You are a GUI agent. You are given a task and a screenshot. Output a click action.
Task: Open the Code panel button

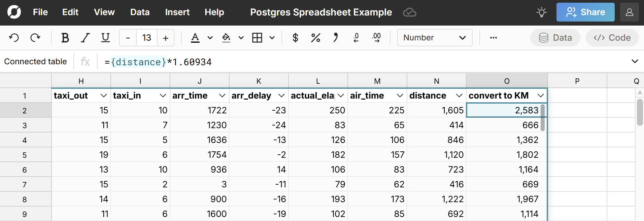(x=612, y=38)
